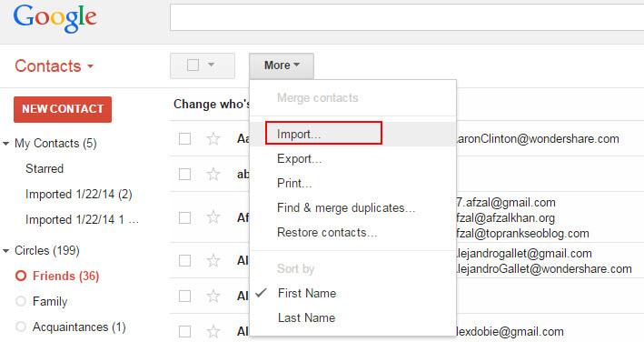Click the AaronClinton@wondershare.com address
Image resolution: width=644 pixels, height=342 pixels.
point(538,139)
